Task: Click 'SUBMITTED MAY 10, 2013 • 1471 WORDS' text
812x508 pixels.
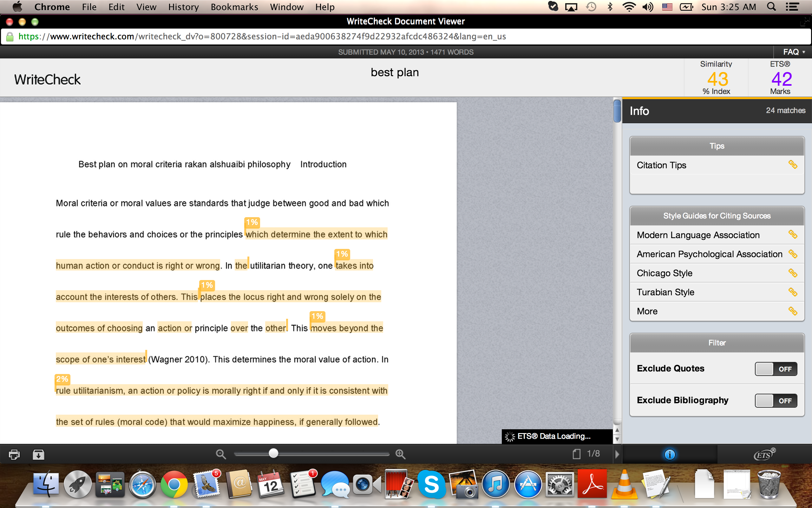Action: [x=406, y=52]
